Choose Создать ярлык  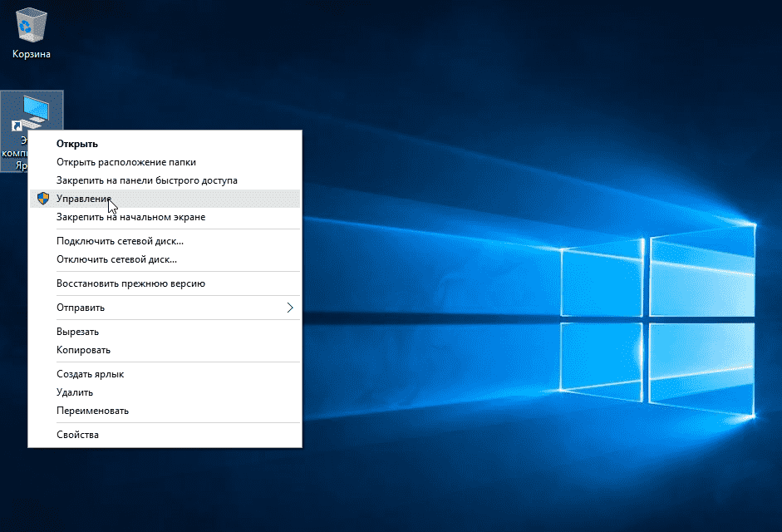pyautogui.click(x=90, y=374)
